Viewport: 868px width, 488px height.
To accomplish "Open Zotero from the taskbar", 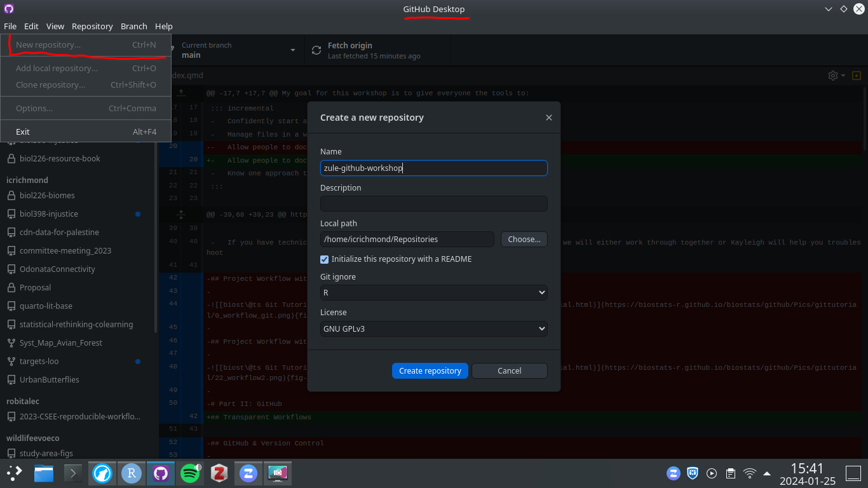I will [x=219, y=473].
